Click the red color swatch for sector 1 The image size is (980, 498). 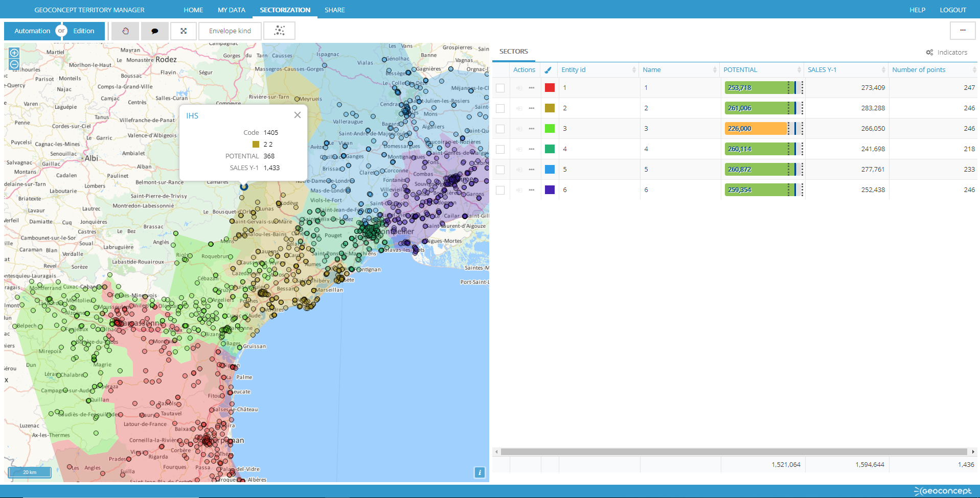pyautogui.click(x=550, y=87)
